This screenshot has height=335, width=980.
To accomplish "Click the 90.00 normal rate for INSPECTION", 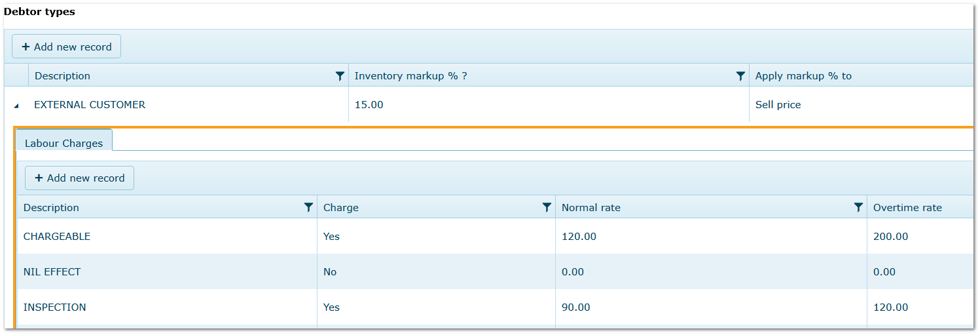I will point(576,307).
